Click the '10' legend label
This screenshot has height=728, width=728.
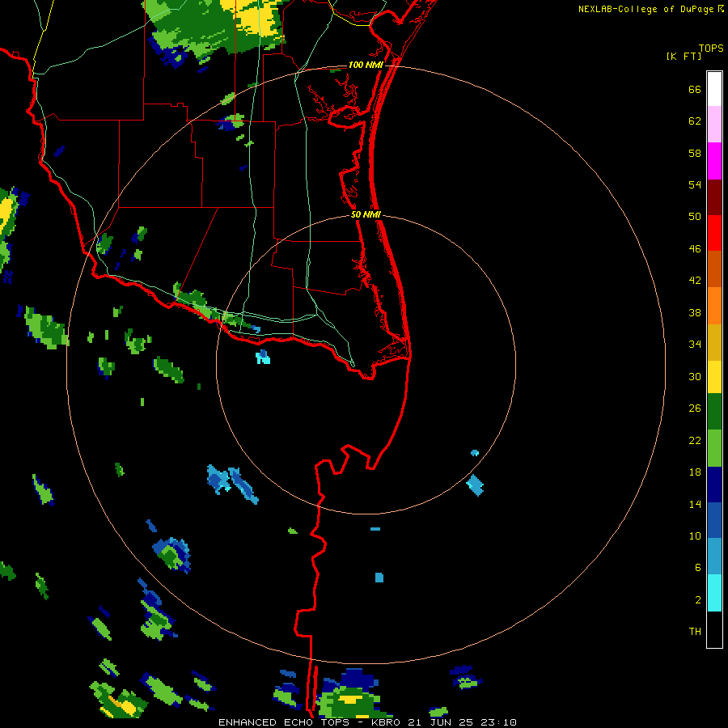point(695,535)
